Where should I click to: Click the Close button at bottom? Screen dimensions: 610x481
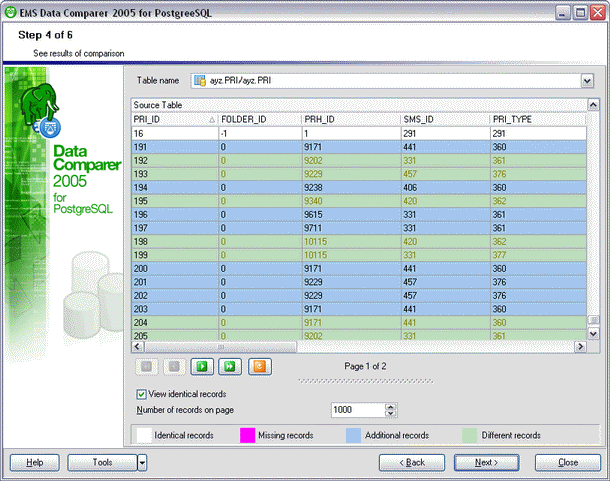tap(568, 463)
